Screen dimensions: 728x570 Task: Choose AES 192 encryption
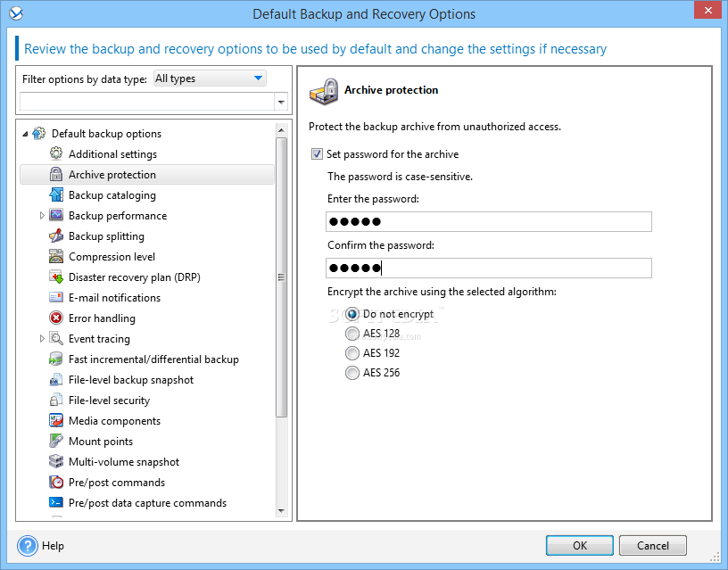pos(352,353)
